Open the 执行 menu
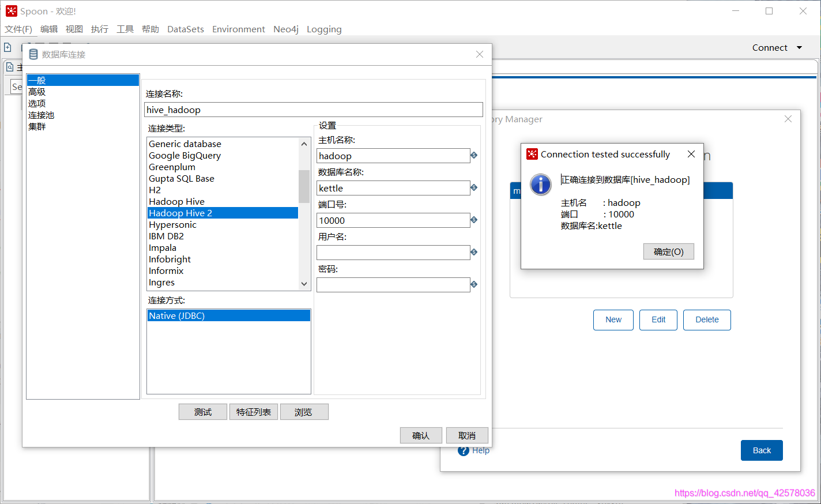Image resolution: width=821 pixels, height=504 pixels. [100, 29]
